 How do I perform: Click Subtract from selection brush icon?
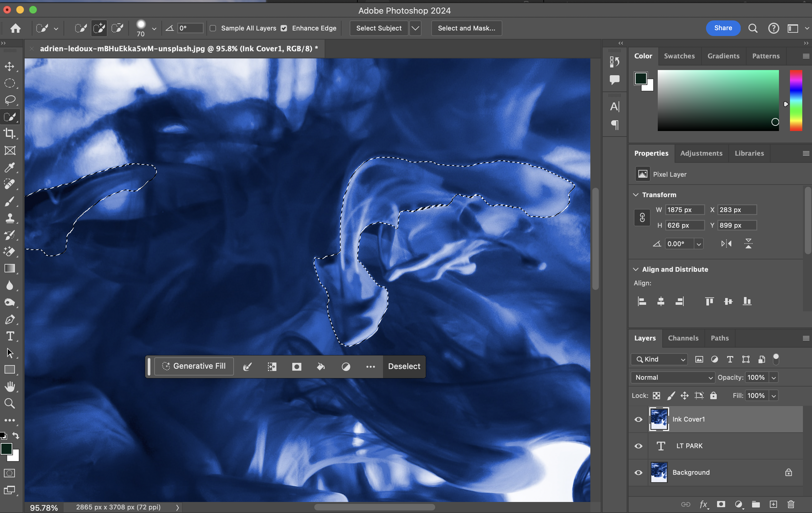(117, 28)
